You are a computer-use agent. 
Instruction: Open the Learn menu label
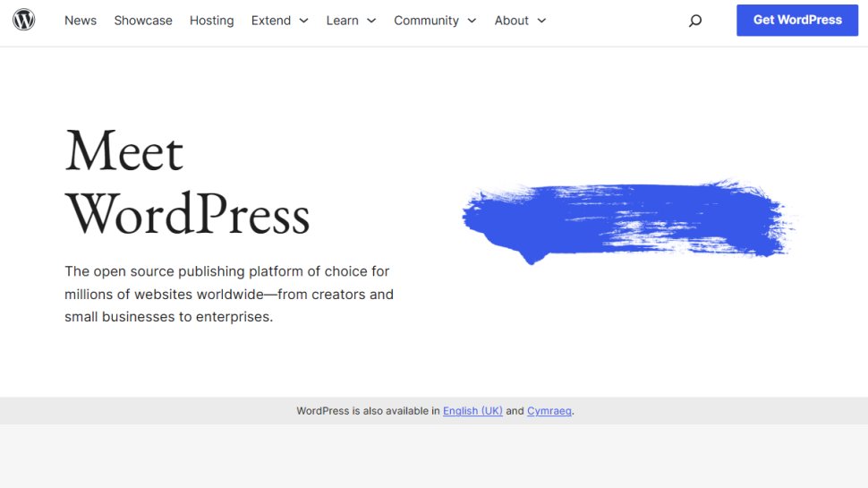pos(342,21)
